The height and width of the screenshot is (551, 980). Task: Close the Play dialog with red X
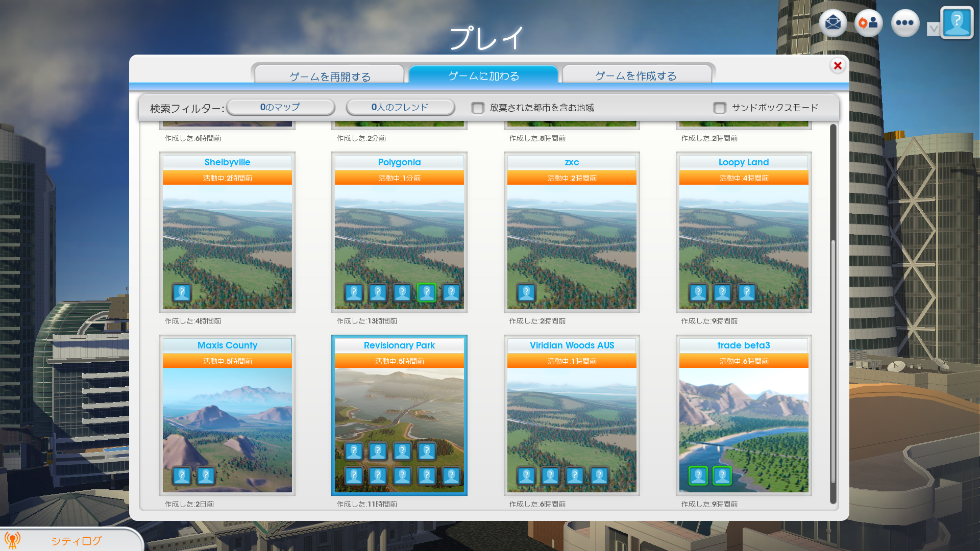[838, 65]
